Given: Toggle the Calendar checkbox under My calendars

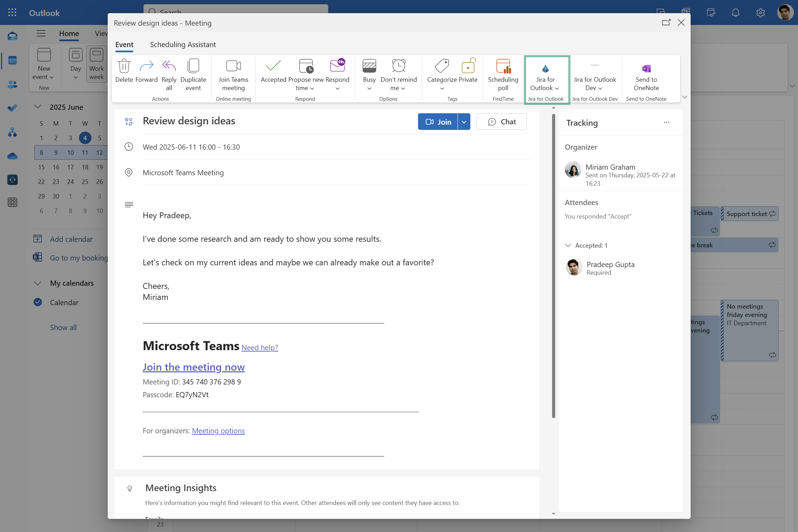Looking at the screenshot, I should [x=37, y=302].
